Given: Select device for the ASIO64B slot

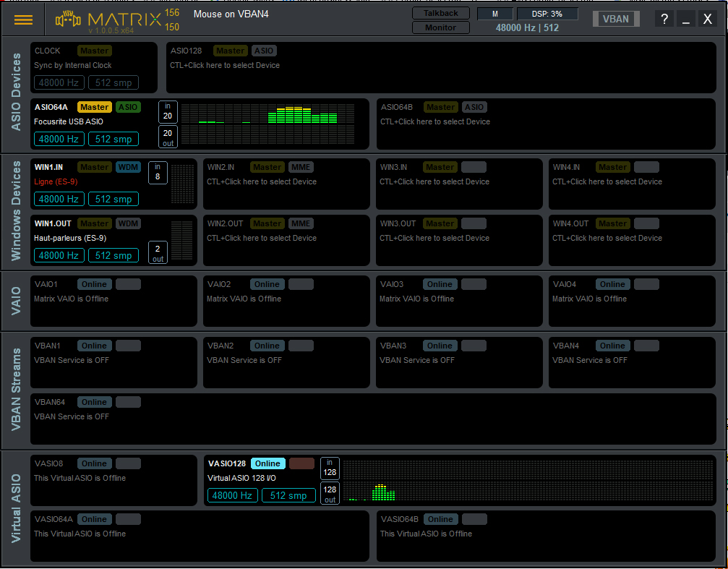Looking at the screenshot, I should coord(435,121).
